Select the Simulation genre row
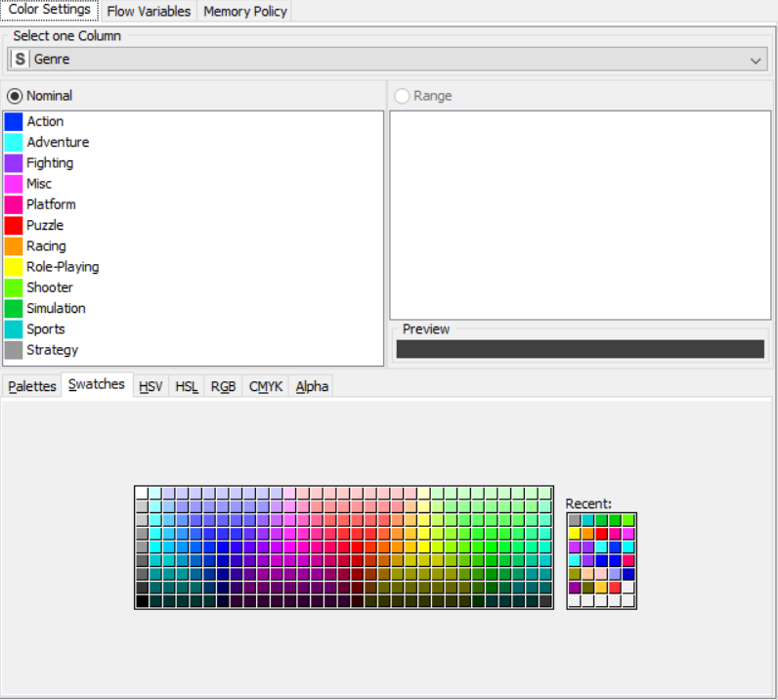Viewport: 778px width, 700px height. coord(194,309)
